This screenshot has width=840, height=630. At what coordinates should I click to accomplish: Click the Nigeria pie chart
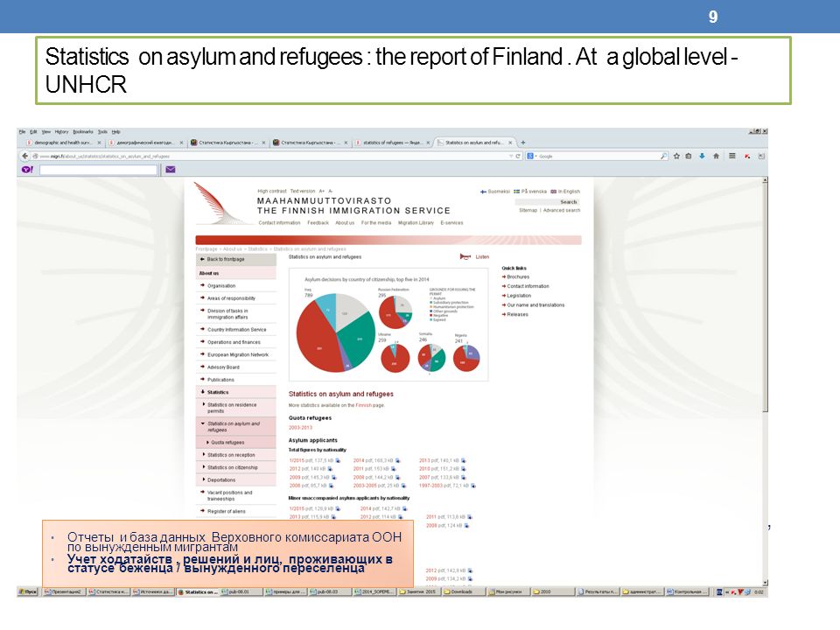[466, 358]
